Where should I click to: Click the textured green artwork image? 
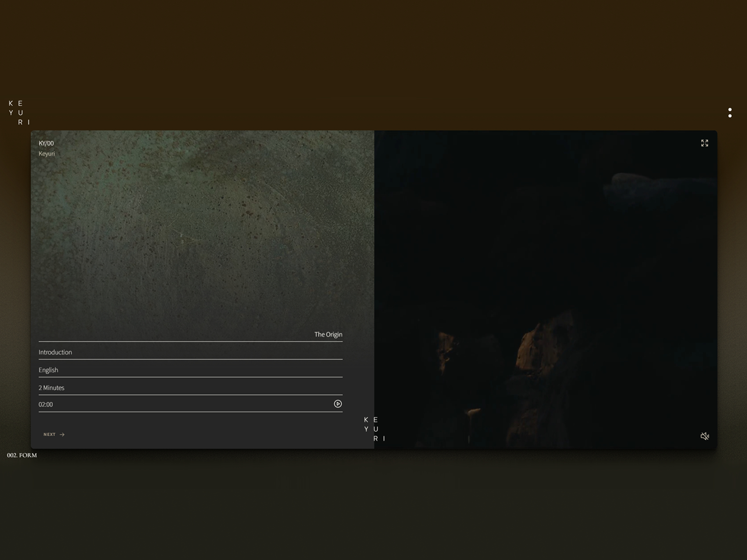click(x=203, y=229)
